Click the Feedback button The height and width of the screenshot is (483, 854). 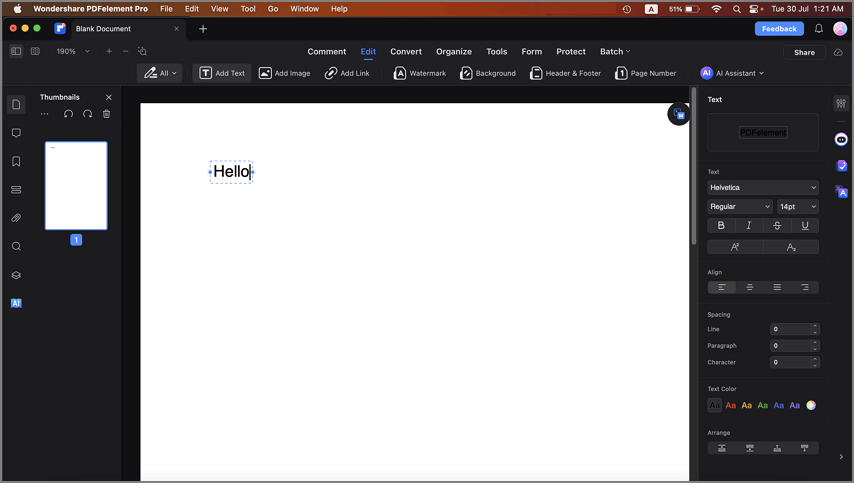779,29
